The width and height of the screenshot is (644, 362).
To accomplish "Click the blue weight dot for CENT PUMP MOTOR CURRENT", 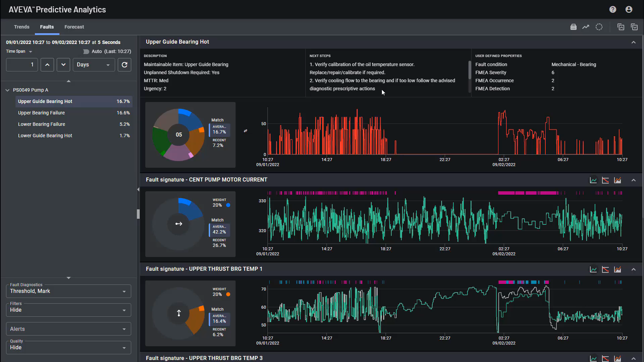I will pos(228,205).
